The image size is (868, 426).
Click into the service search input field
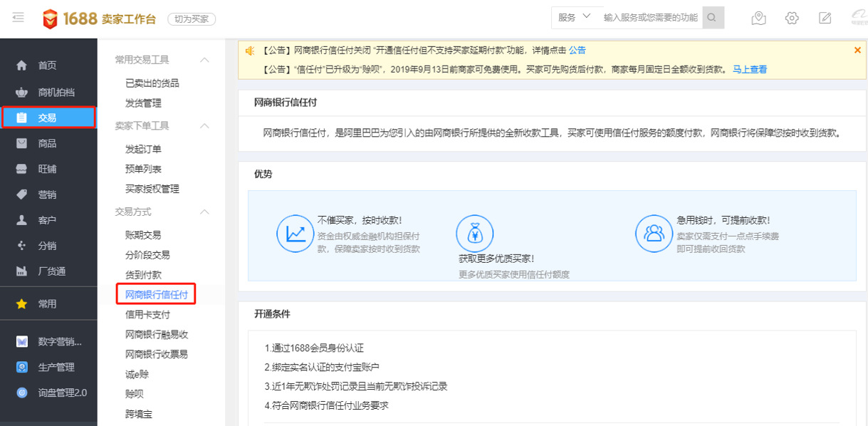click(651, 18)
